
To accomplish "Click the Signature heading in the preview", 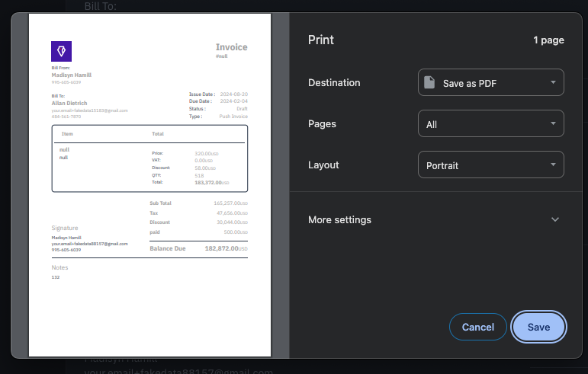I will (65, 228).
